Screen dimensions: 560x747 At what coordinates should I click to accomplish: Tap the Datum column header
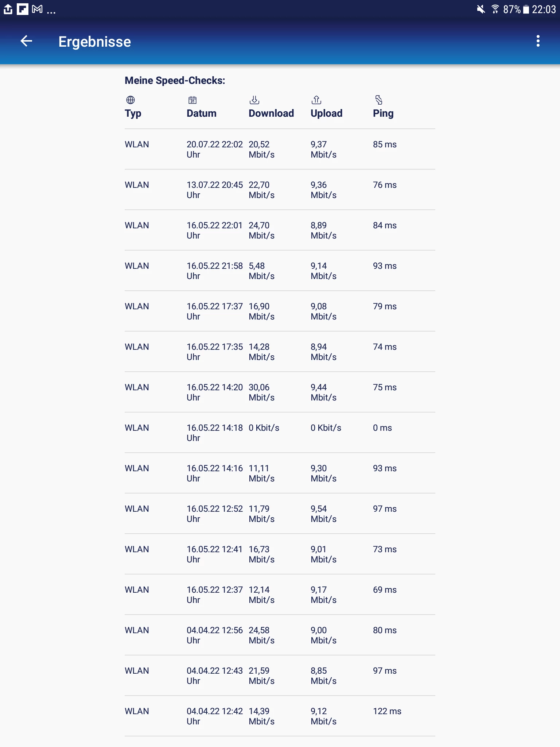(201, 113)
